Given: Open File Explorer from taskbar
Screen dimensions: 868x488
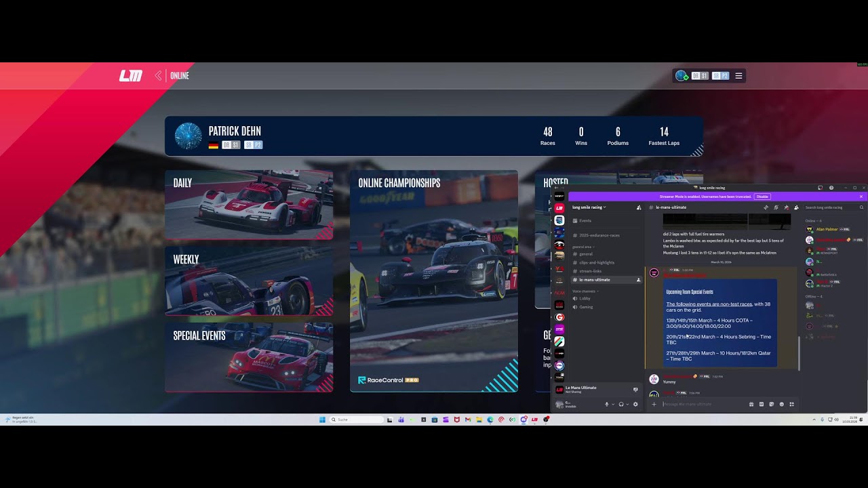Looking at the screenshot, I should (x=479, y=420).
